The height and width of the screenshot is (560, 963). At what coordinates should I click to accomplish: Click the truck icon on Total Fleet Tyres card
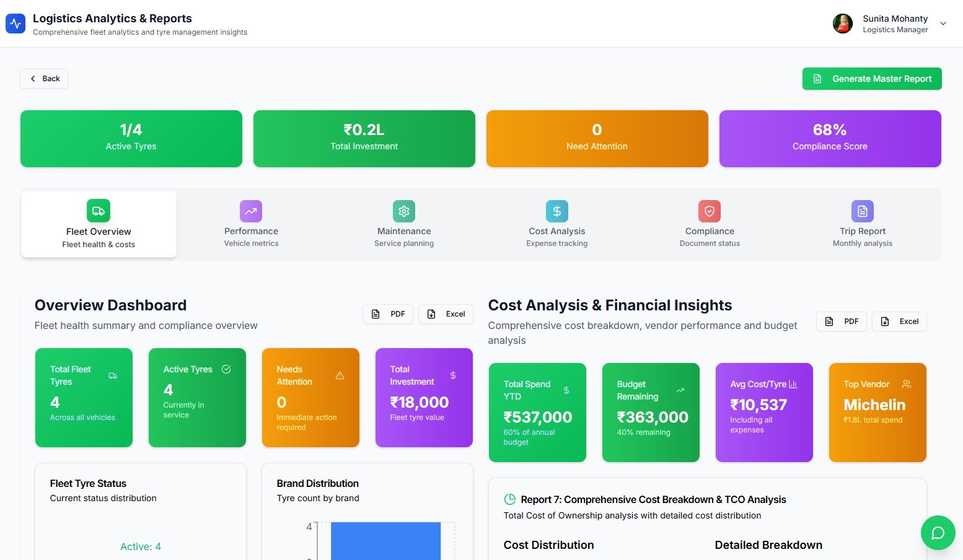(x=113, y=375)
